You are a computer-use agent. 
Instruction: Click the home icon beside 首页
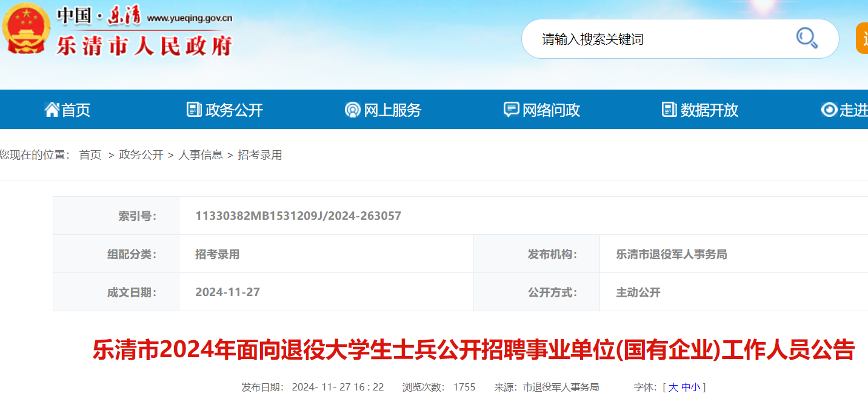(x=52, y=110)
